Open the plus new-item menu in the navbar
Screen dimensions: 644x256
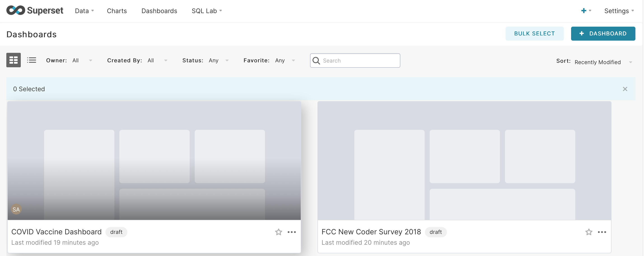click(586, 11)
